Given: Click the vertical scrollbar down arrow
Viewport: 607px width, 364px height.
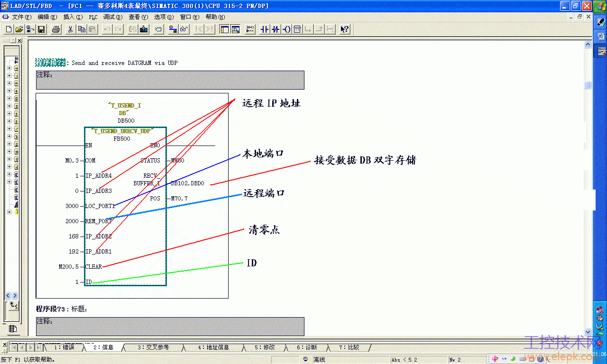Looking at the screenshot, I should coord(588,332).
